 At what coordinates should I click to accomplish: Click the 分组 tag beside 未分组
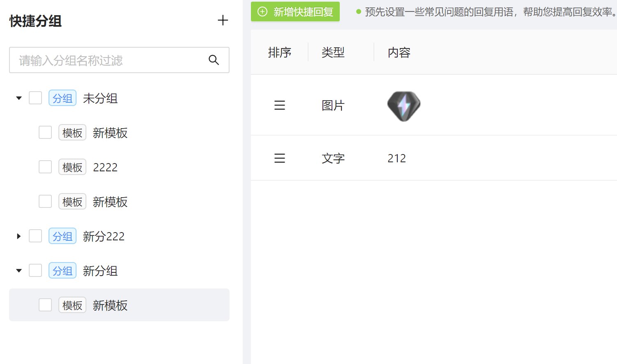click(x=63, y=98)
